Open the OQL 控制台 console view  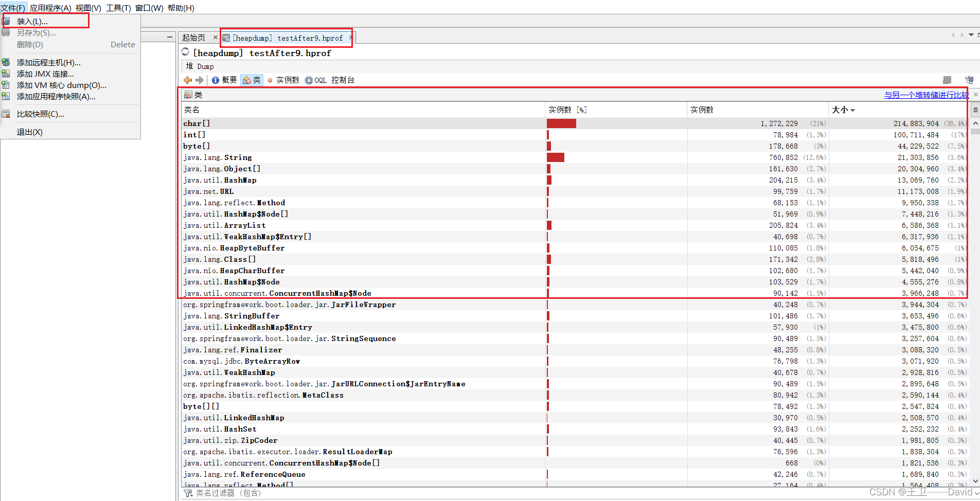tap(330, 80)
